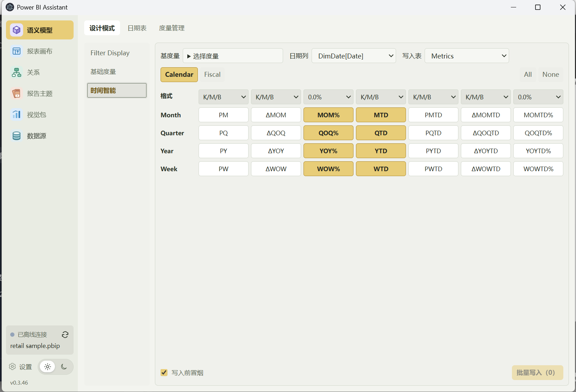
Task: Refresh the offline connection status
Action: [65, 335]
